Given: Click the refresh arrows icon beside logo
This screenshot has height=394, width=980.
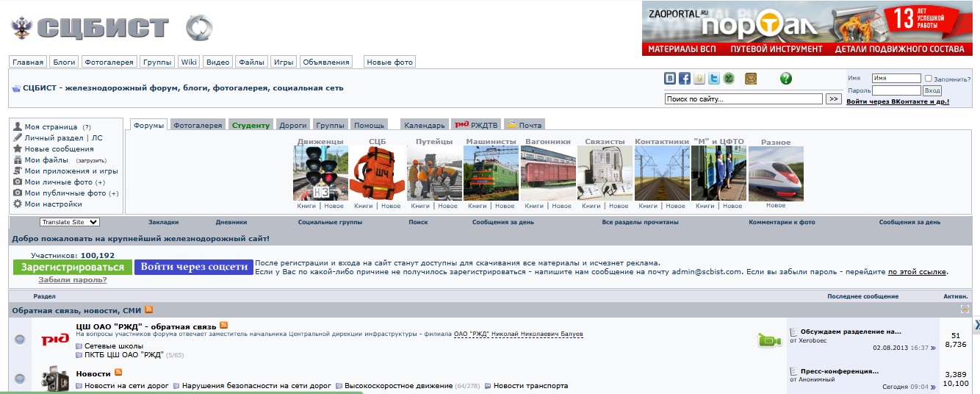Looking at the screenshot, I should click(198, 28).
